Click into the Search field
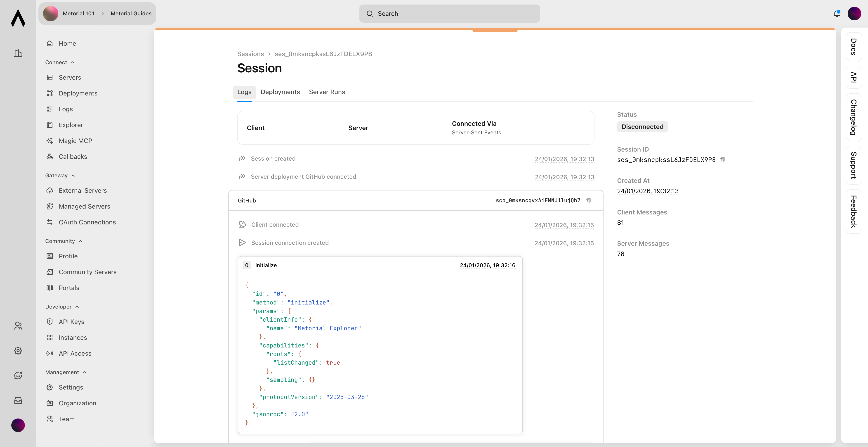This screenshot has width=868, height=447. (x=450, y=14)
